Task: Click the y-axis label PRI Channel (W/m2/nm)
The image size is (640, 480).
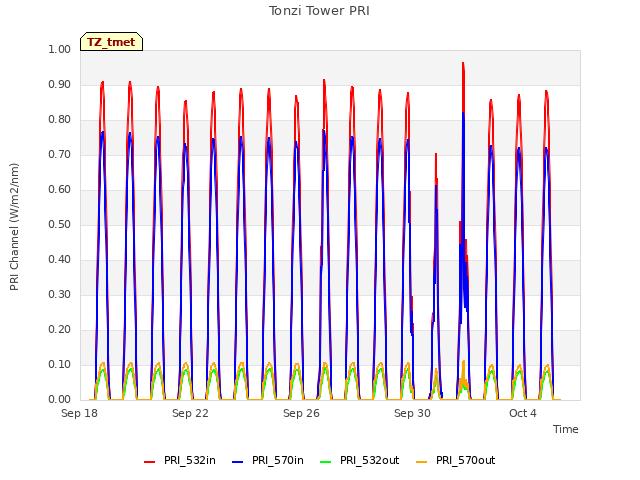Action: pos(14,227)
